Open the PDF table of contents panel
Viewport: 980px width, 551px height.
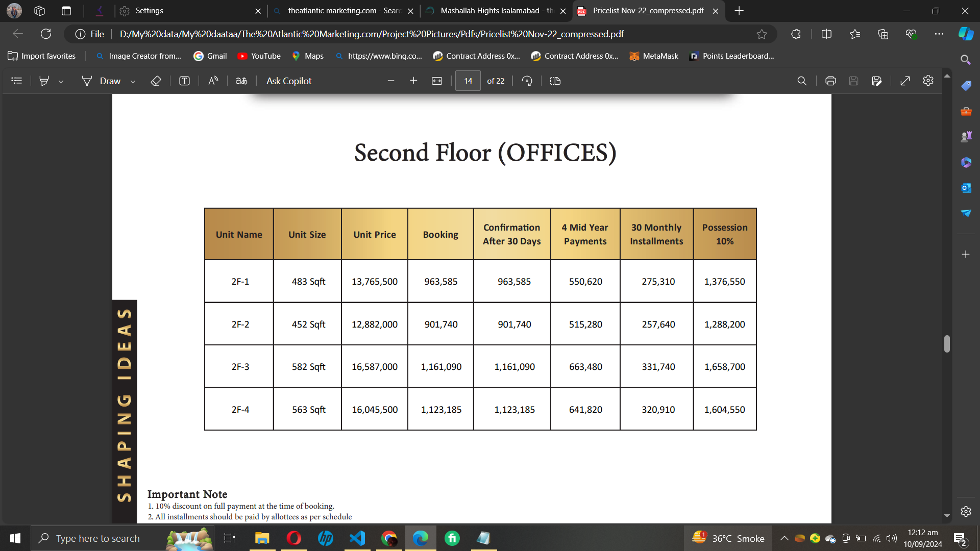click(16, 81)
